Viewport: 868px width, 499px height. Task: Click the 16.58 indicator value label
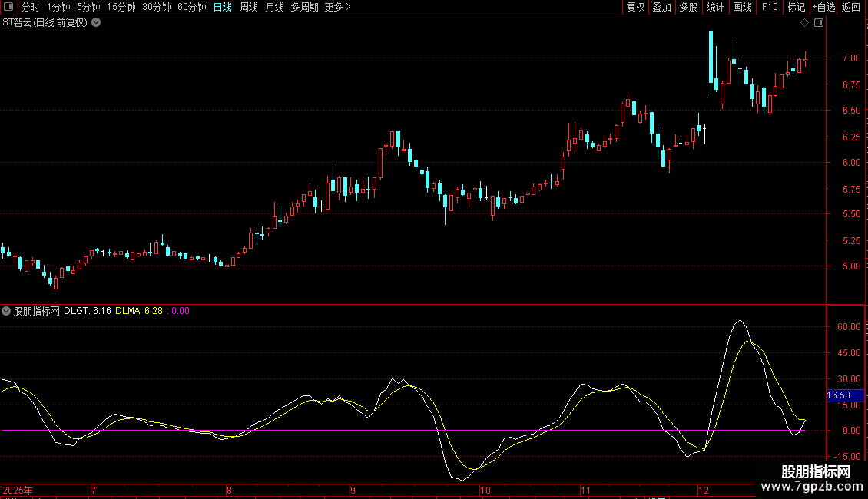839,395
